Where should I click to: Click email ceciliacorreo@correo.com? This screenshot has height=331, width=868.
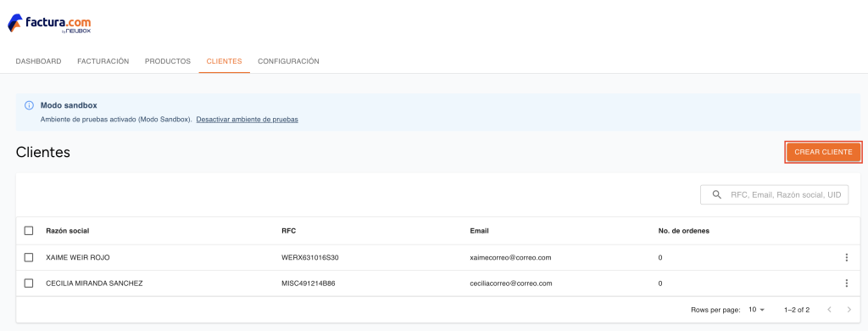511,283
